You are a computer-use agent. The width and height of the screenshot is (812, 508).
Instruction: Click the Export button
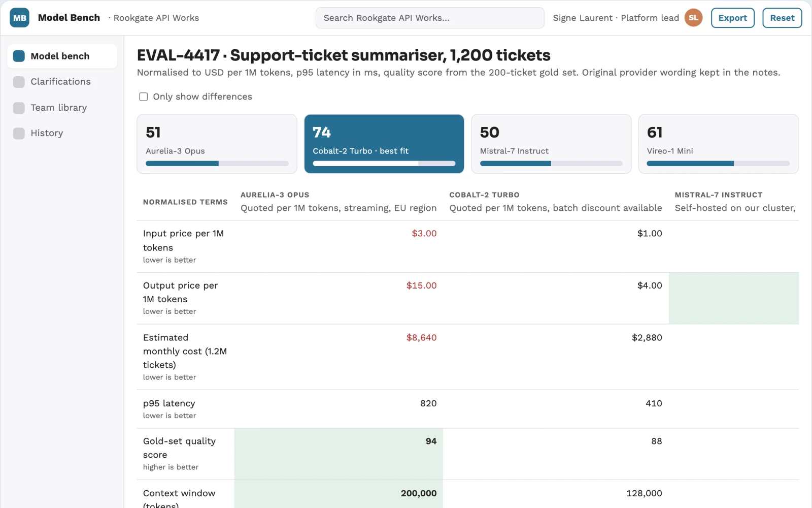coord(732,18)
